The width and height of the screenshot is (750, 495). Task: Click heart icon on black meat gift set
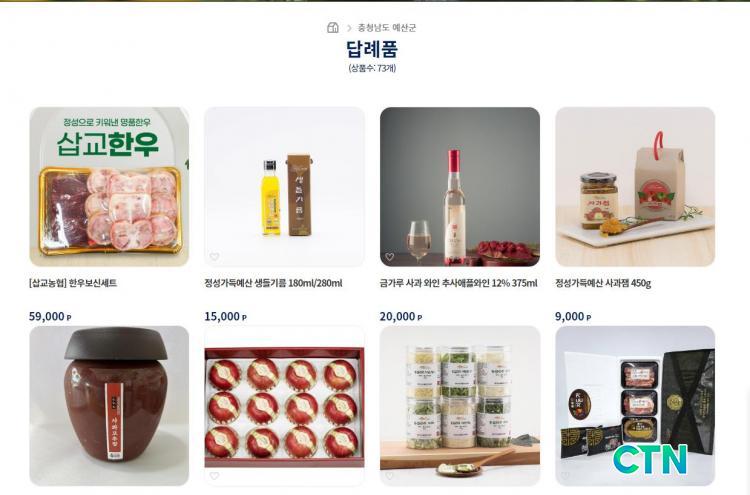coord(565,476)
